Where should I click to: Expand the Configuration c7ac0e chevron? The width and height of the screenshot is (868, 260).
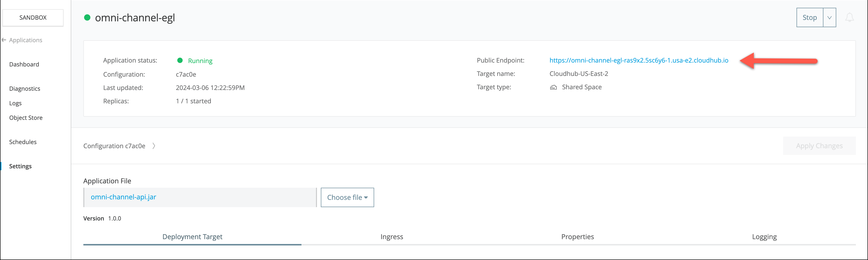point(154,146)
